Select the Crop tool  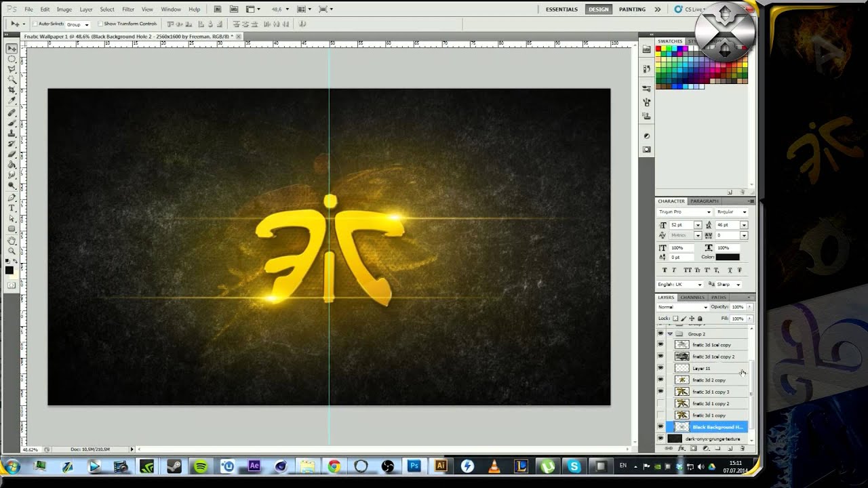(12, 90)
